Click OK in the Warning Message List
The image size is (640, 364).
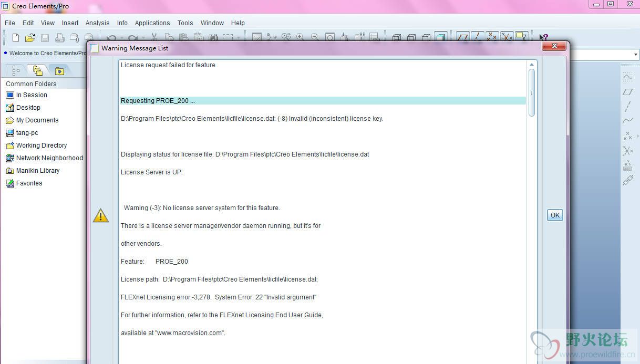(x=555, y=215)
